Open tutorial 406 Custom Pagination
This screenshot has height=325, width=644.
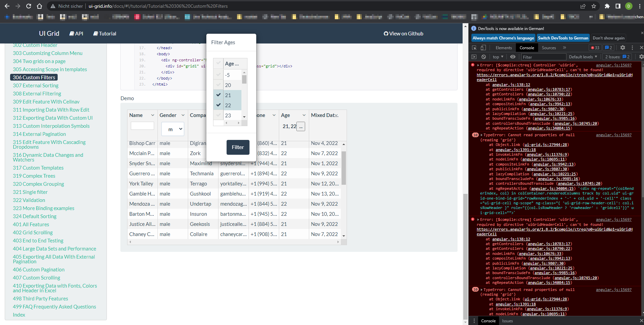(39, 270)
